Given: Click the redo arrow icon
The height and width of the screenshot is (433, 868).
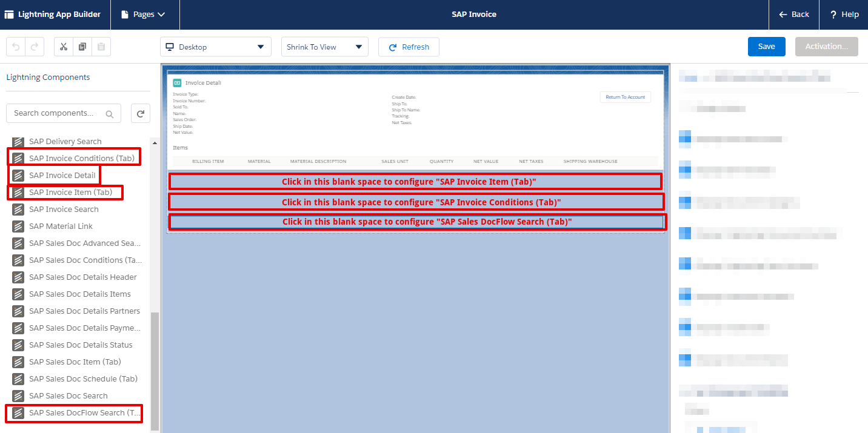Looking at the screenshot, I should click(35, 47).
